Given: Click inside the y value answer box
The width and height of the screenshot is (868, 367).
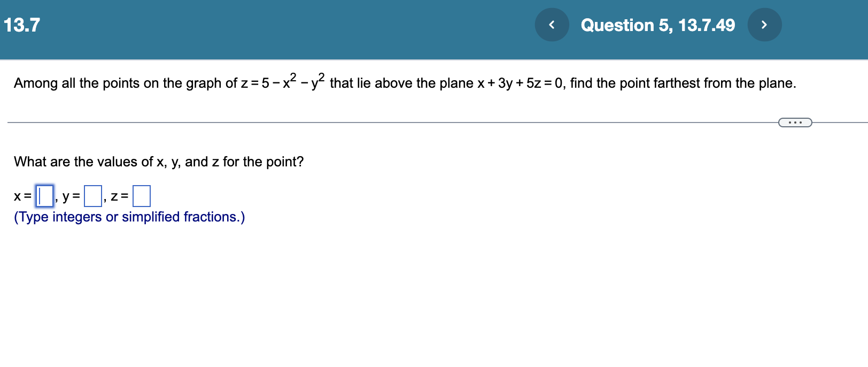Looking at the screenshot, I should [x=92, y=196].
